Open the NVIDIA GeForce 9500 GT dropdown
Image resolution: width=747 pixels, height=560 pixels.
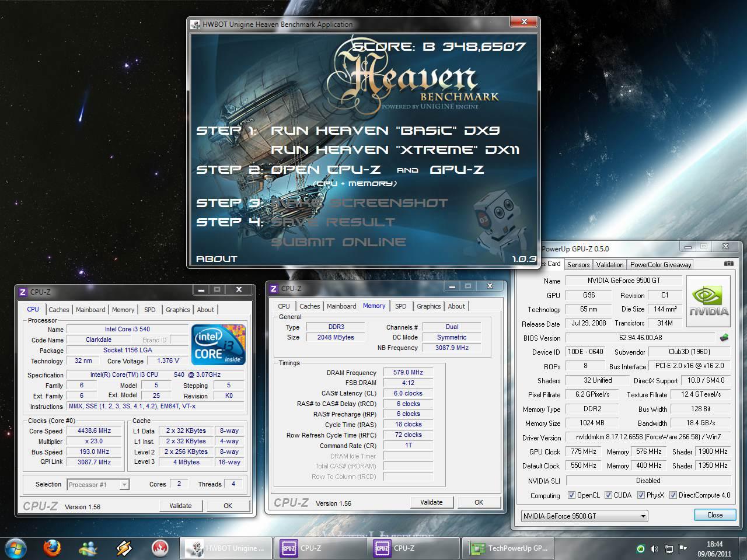[x=584, y=516]
